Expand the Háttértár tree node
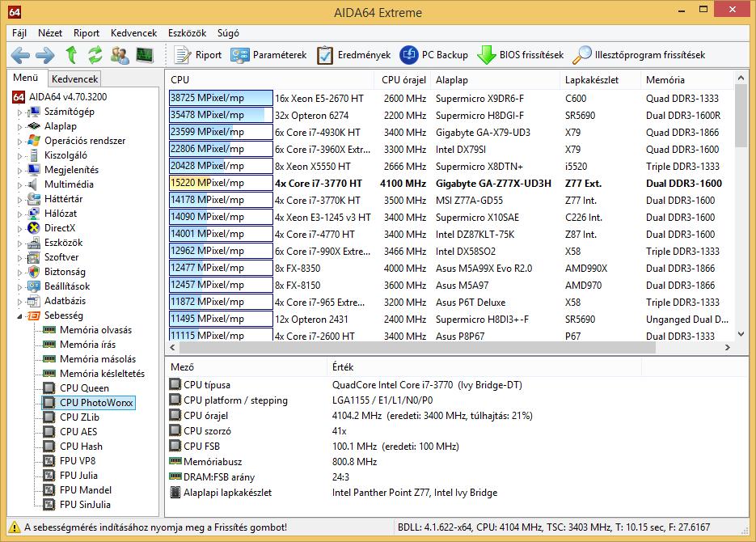 pyautogui.click(x=19, y=200)
